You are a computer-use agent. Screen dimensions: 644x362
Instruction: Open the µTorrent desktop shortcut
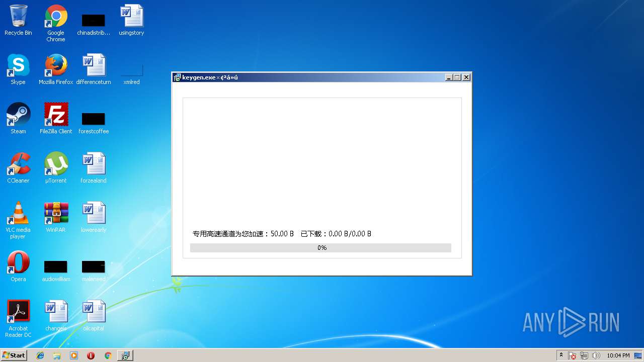point(56,168)
